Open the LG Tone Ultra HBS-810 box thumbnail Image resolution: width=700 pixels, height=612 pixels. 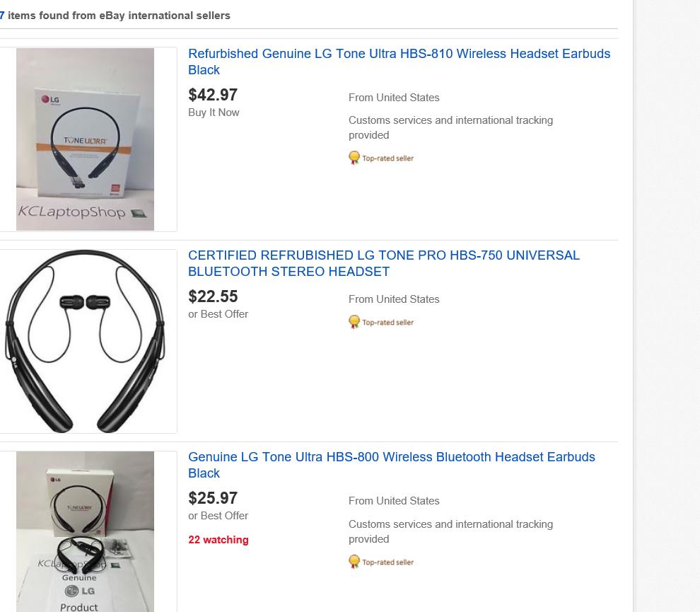point(85,139)
